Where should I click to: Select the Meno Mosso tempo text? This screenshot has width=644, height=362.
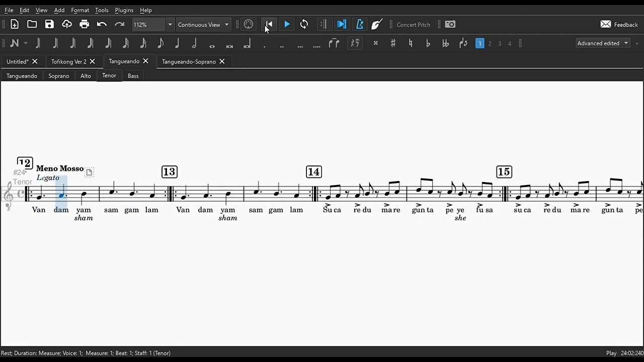pyautogui.click(x=60, y=168)
